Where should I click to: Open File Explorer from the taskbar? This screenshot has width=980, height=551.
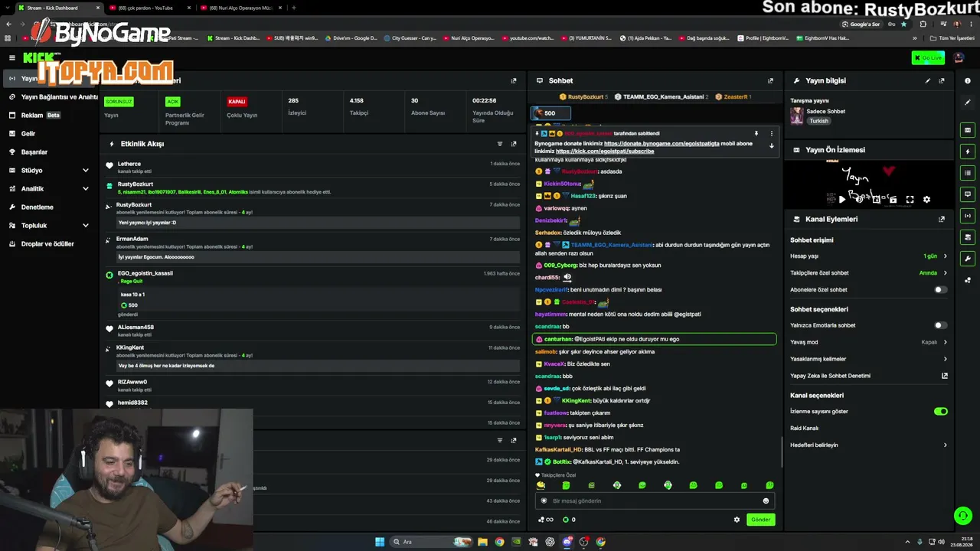coord(482,542)
